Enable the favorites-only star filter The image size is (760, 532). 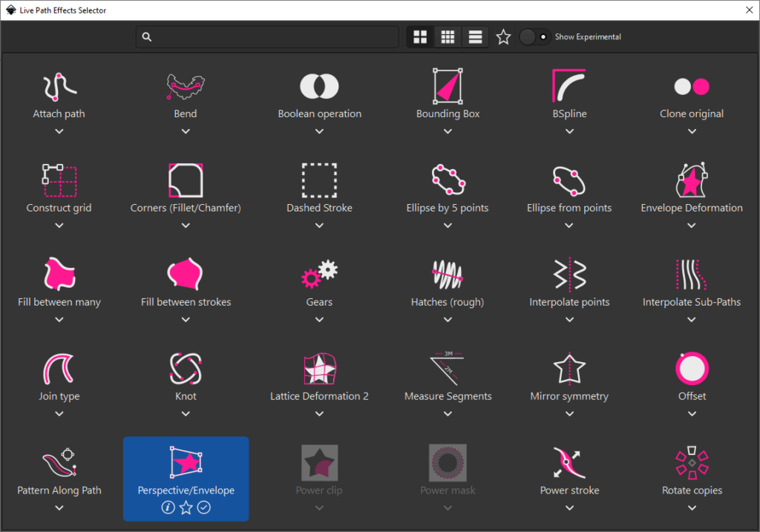(x=502, y=36)
